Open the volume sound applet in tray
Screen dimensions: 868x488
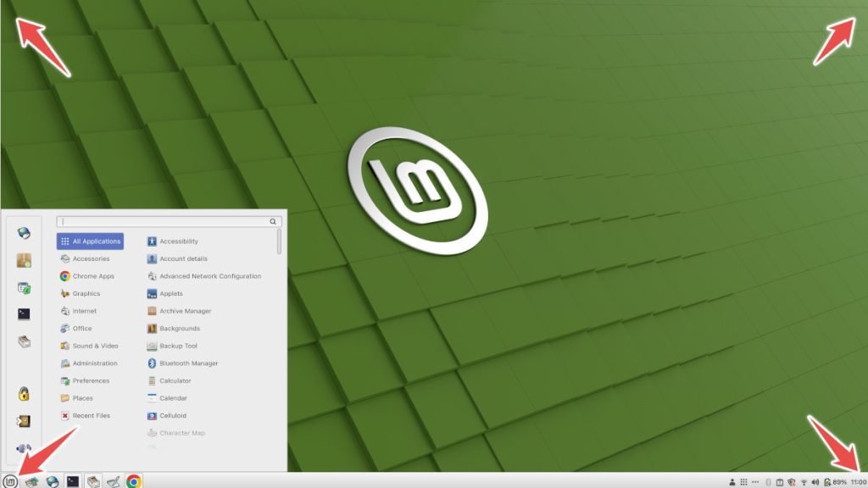click(x=815, y=482)
